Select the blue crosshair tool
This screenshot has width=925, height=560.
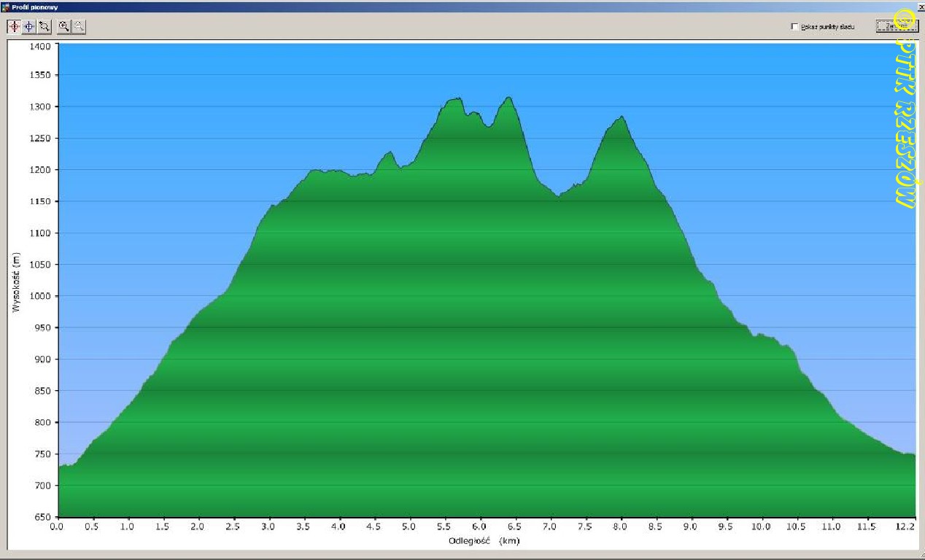point(29,26)
